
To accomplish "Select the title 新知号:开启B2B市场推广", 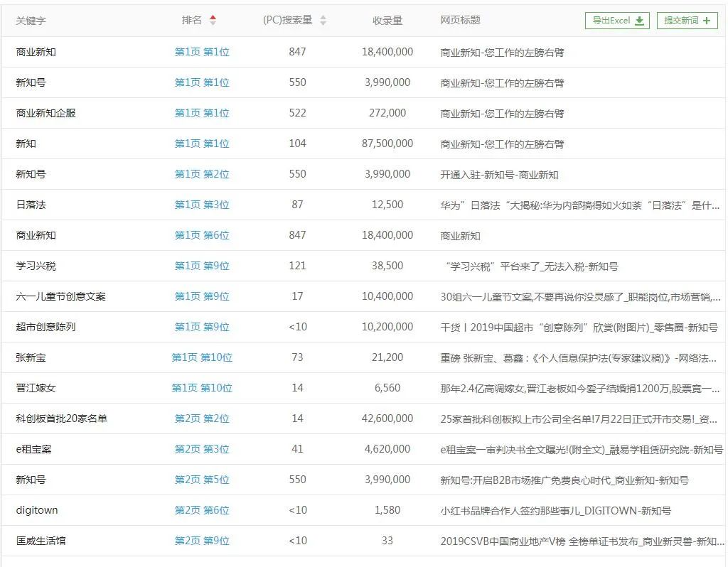I will [x=564, y=480].
